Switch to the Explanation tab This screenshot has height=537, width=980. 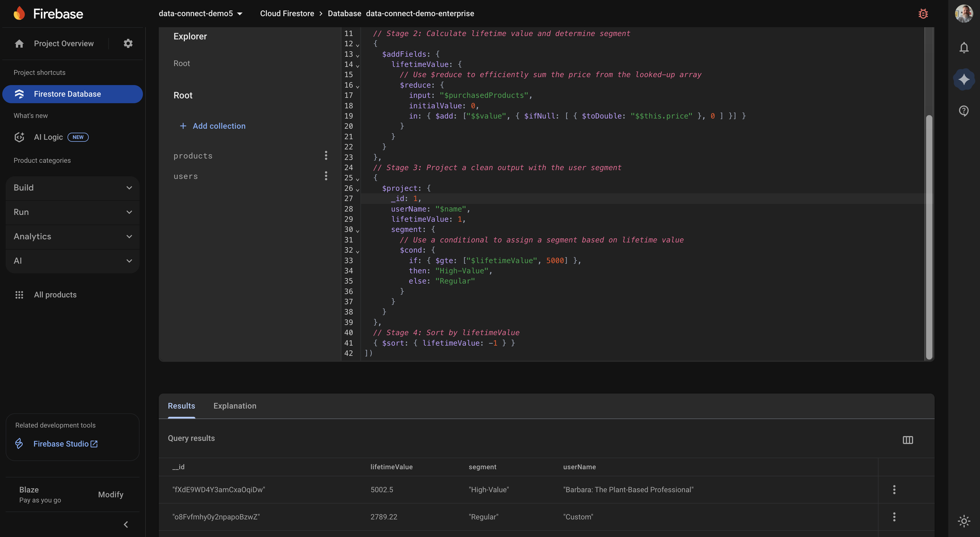235,406
